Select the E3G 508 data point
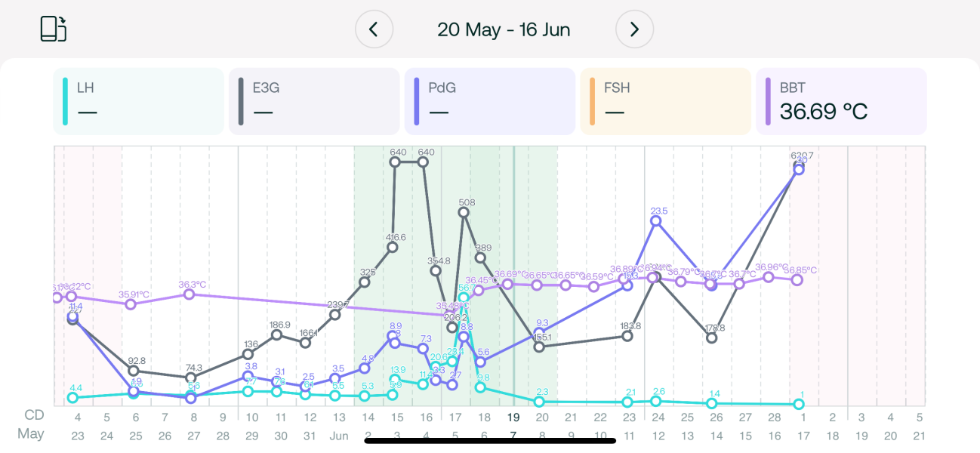Screen dimensions: 980x453 pos(464,212)
